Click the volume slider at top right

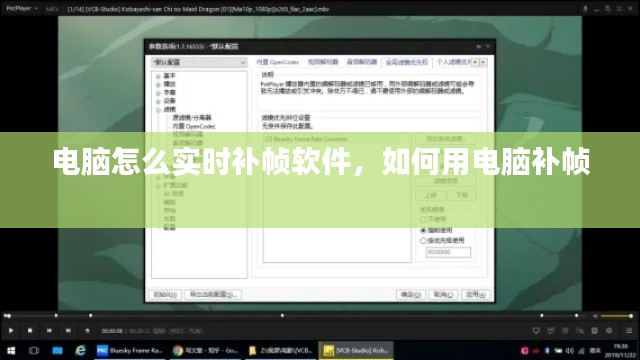pos(616,316)
